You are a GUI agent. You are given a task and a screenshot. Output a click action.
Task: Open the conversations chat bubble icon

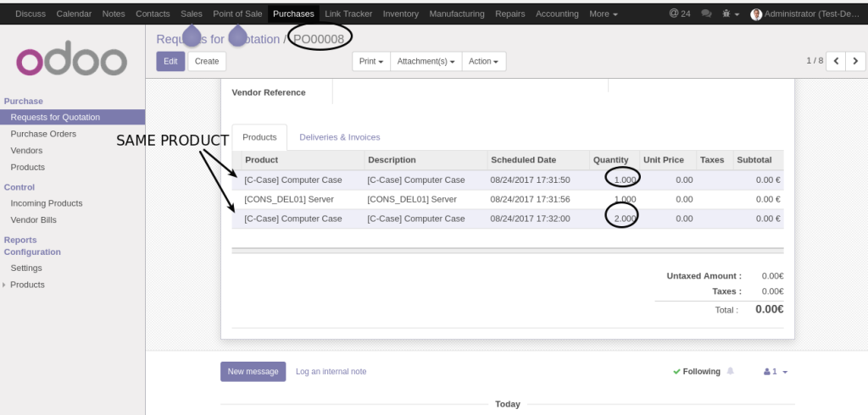pyautogui.click(x=706, y=14)
